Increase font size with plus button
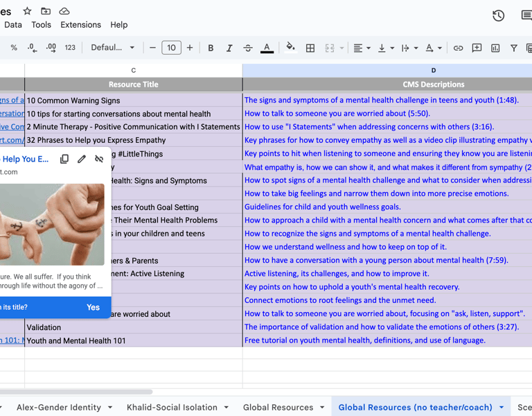 click(190, 48)
